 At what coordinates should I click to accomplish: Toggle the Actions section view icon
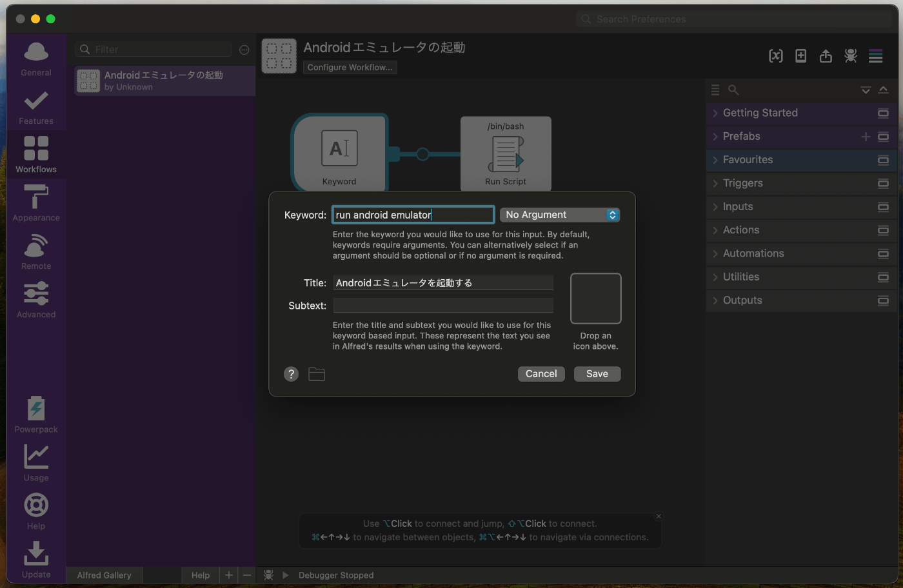(x=883, y=230)
